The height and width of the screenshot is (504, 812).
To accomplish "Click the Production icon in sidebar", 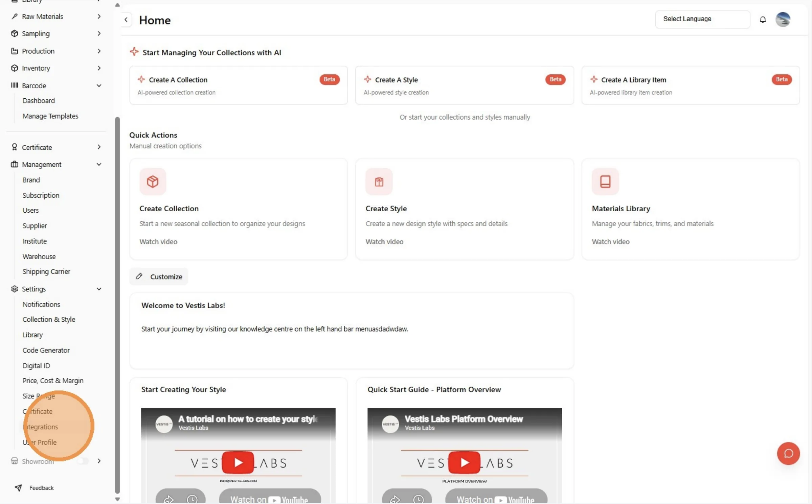I will [14, 51].
